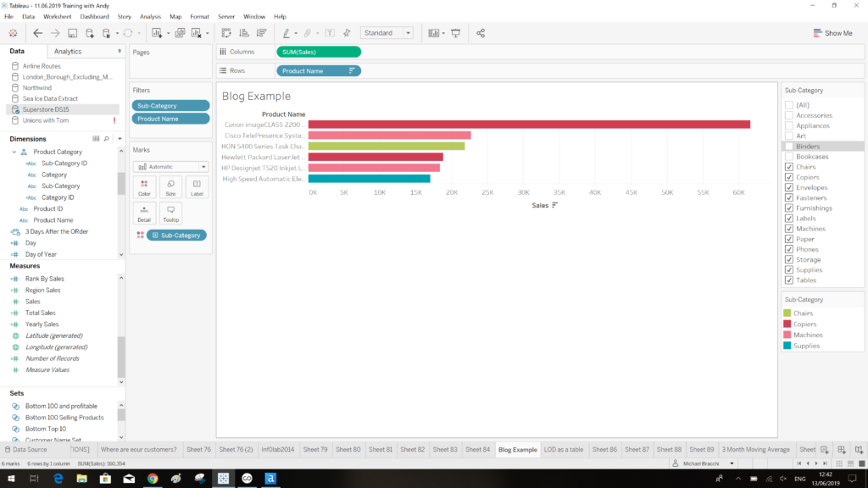Open Chrome from the Windows taskbar

point(153,479)
